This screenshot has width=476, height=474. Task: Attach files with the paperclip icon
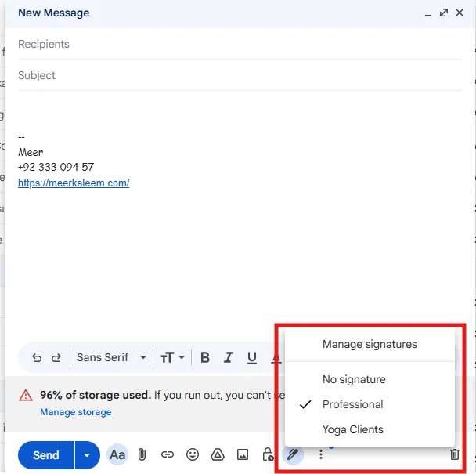coord(142,454)
